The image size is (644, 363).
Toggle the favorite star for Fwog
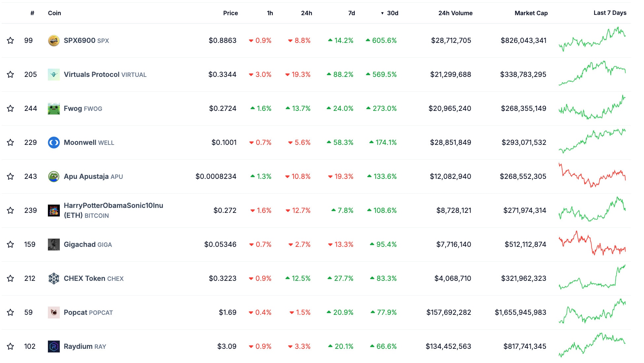[11, 109]
